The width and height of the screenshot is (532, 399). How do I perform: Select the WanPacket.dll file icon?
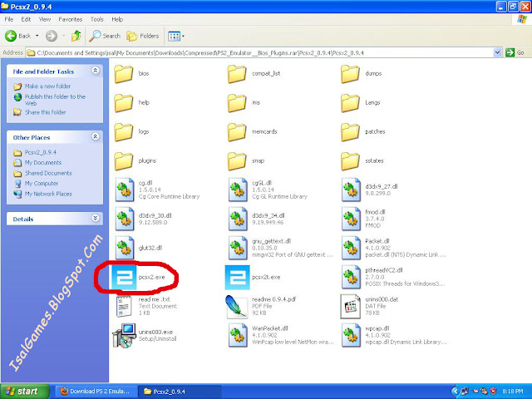click(x=238, y=335)
